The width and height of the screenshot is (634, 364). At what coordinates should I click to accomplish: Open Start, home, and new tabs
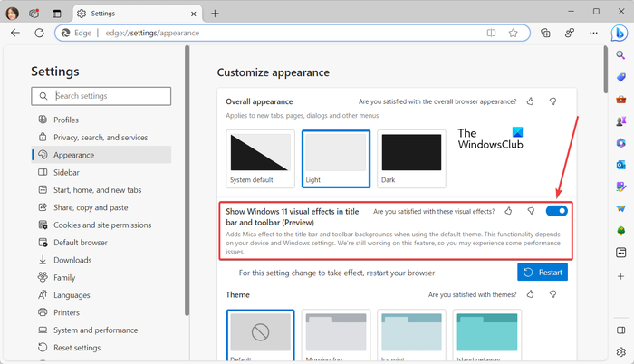[x=101, y=190]
